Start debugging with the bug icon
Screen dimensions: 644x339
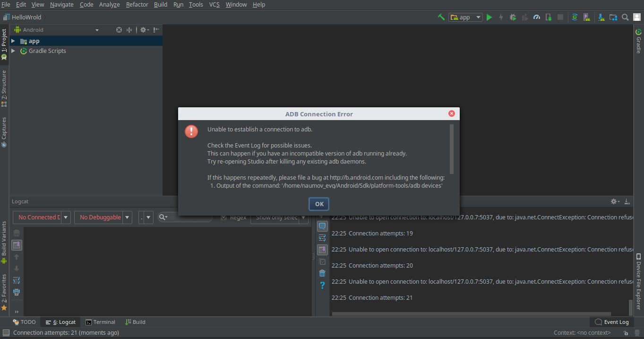513,17
